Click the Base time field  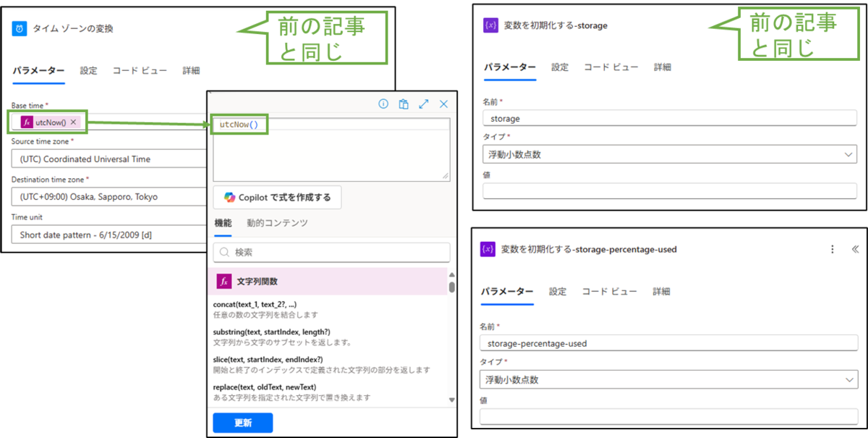[x=109, y=122]
